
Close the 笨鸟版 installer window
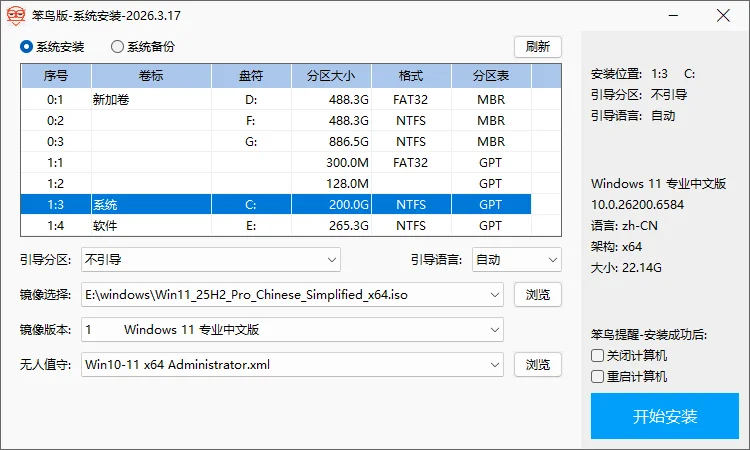(723, 16)
